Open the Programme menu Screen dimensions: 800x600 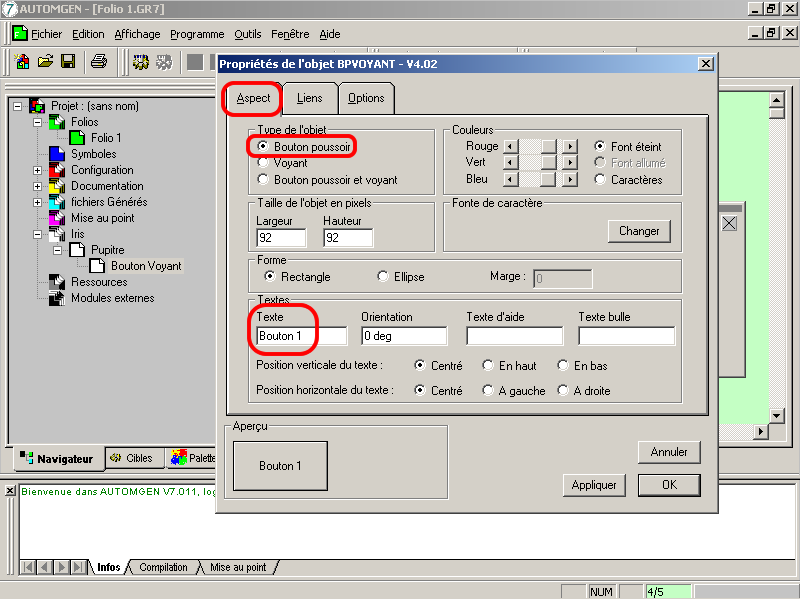(x=197, y=34)
